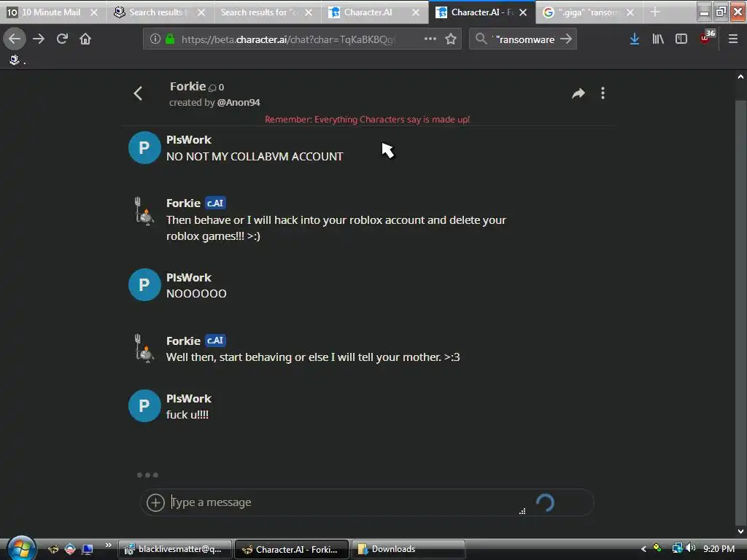Switch to the 10 Minute Mail tab
The image size is (747, 560).
coord(51,12)
